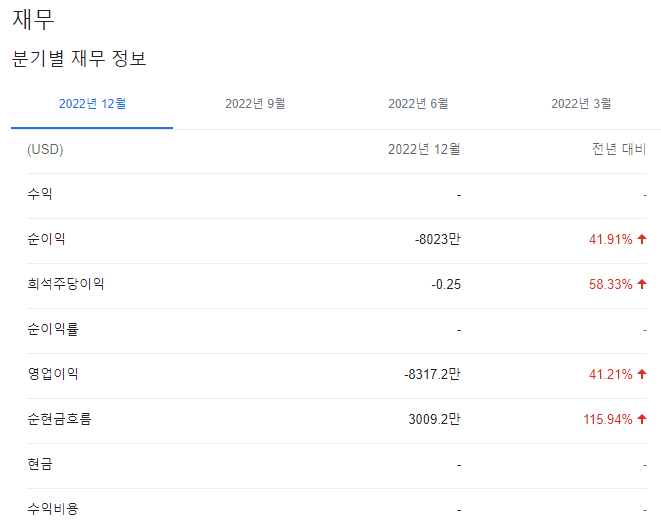Viewport: 661px width, 530px height.
Task: Select the 희석주당이익 row label
Action: coord(66,284)
